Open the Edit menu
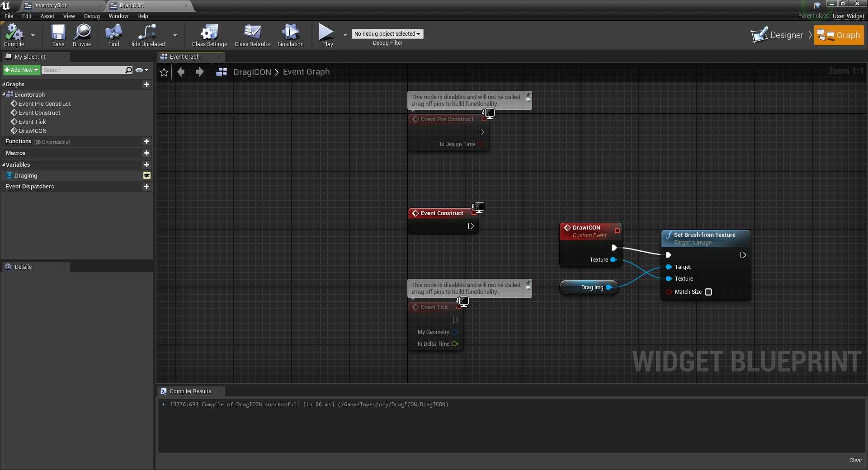Screen dimensions: 868x470 27,16
